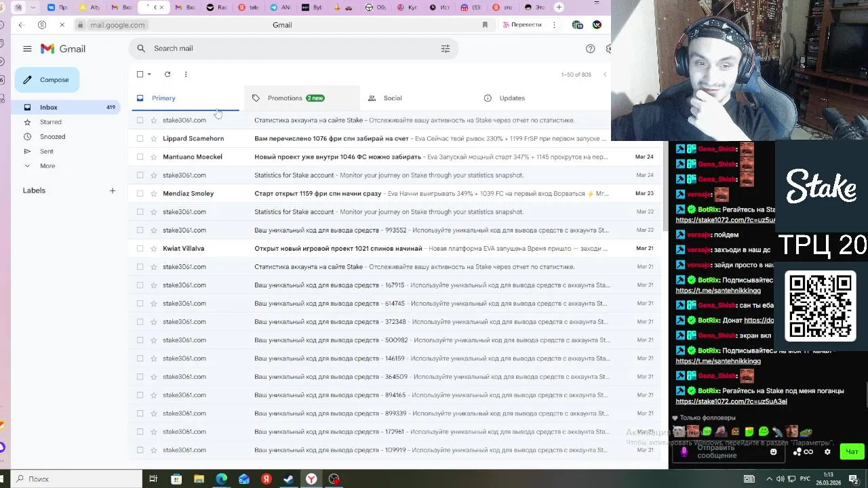Click Compose button
This screenshot has height=488, width=868.
pos(47,80)
